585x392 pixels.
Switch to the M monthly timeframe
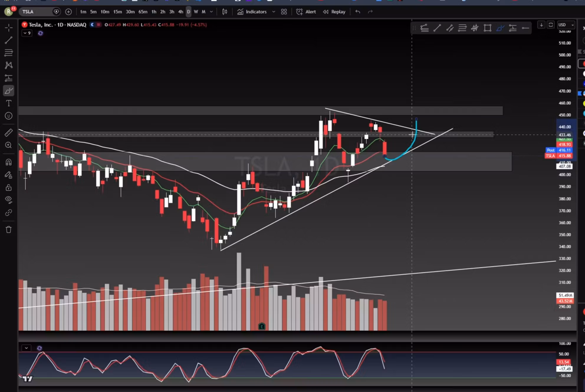(x=203, y=12)
